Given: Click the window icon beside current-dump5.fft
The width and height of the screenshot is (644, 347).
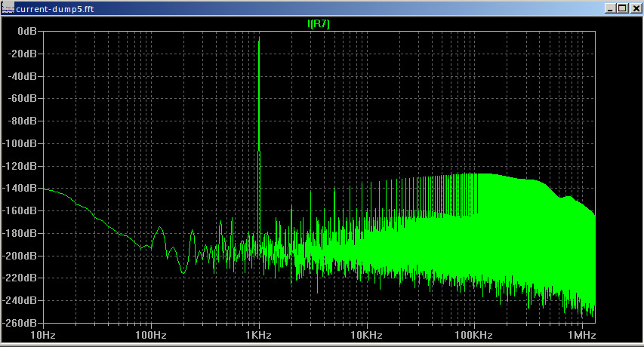Looking at the screenshot, I should 8,8.
